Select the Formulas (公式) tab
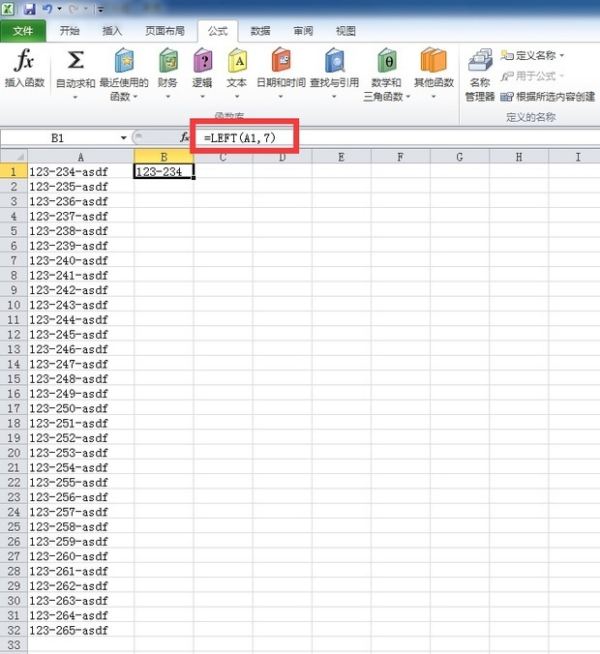 pyautogui.click(x=218, y=31)
